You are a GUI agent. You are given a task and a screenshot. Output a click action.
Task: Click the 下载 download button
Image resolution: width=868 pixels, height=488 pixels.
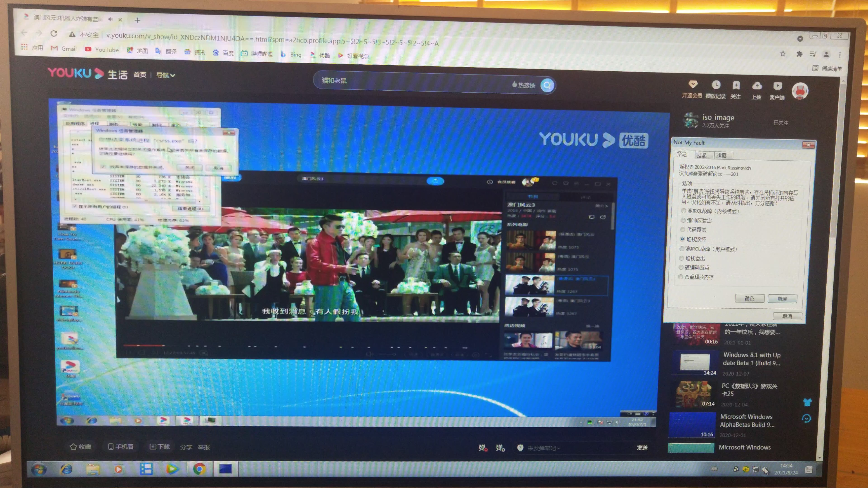[x=159, y=447]
